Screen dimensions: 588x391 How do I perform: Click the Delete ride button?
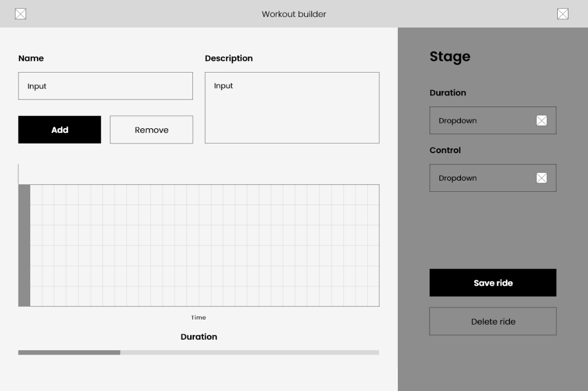tap(493, 322)
